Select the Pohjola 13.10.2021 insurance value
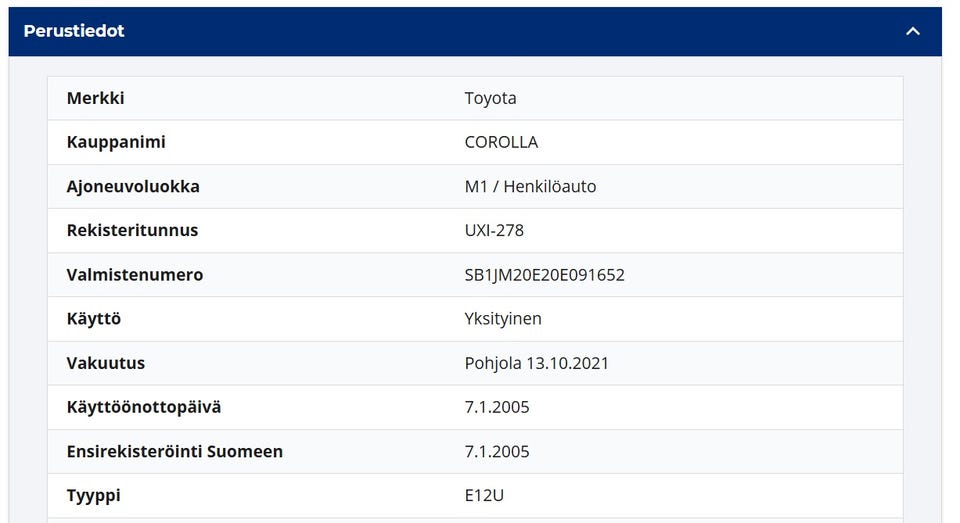 [x=537, y=362]
